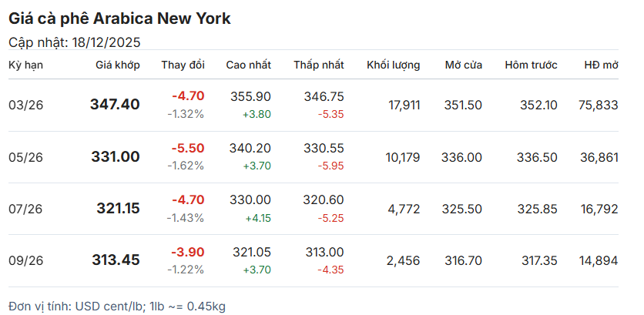644x315 pixels.
Task: Click the 321.15 matched price
Action: [118, 208]
